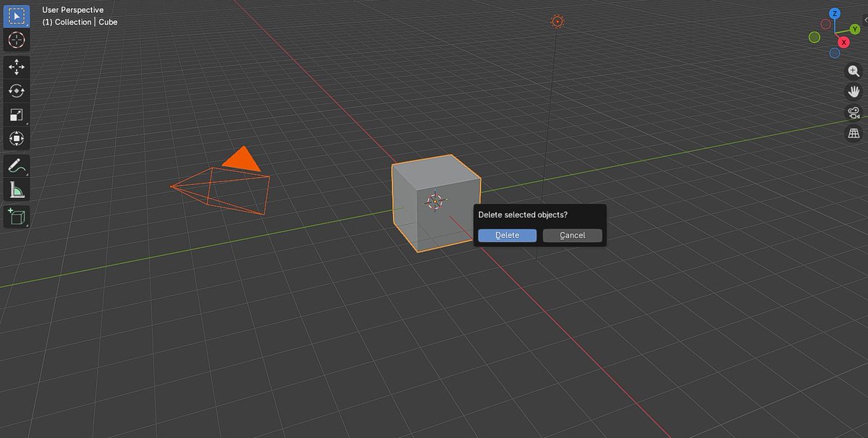
Task: Select the Annotate pencil tool
Action: tap(16, 166)
